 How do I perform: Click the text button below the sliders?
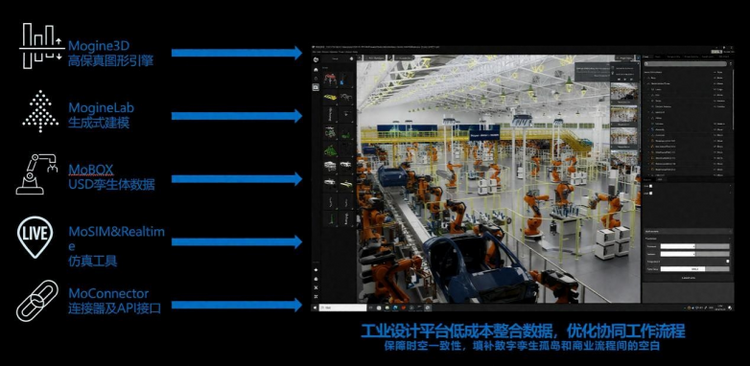pos(688,277)
